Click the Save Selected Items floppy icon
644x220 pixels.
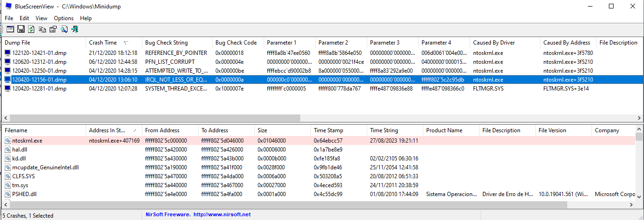21,29
